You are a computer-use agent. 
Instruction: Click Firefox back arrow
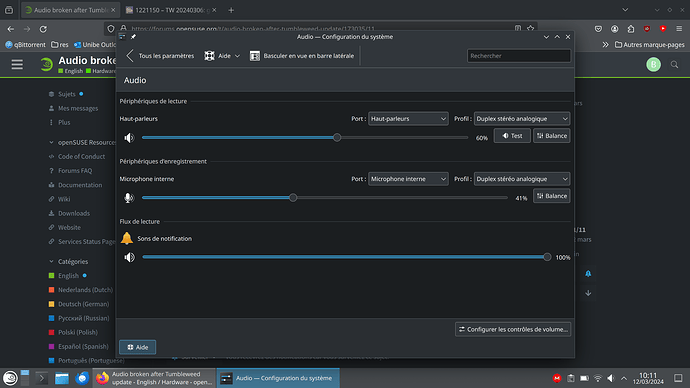pos(11,29)
